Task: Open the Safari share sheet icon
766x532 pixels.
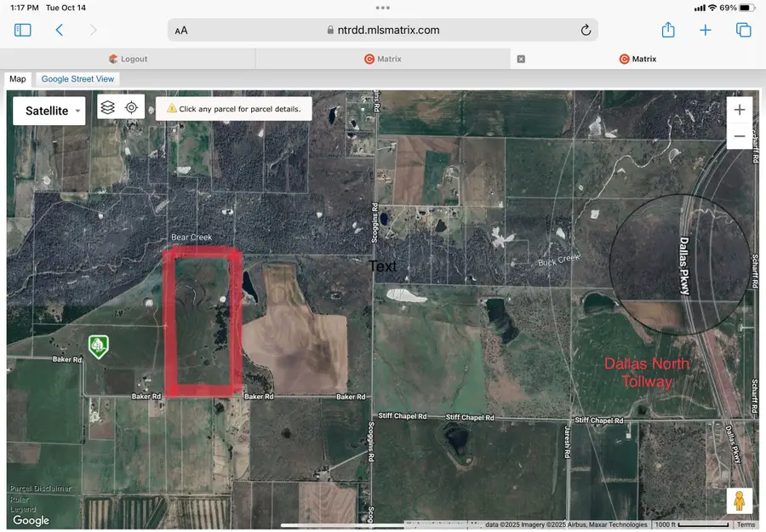Action: (x=668, y=29)
